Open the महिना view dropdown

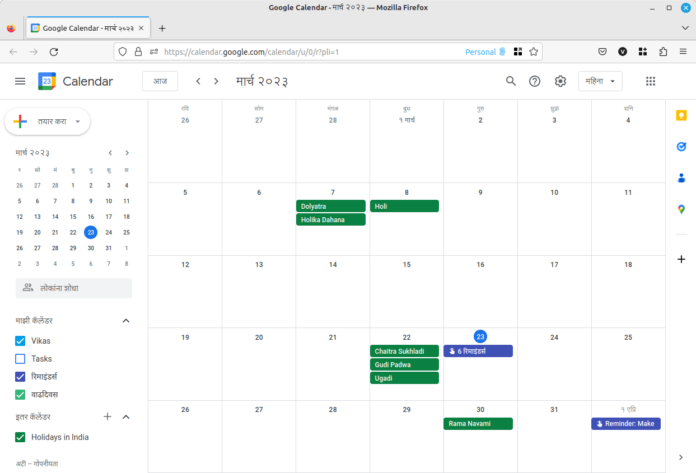click(600, 81)
